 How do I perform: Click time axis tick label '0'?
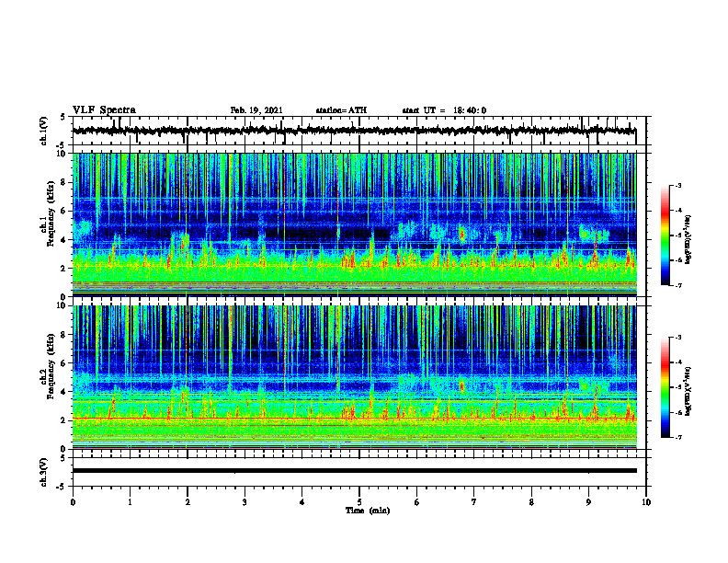point(73,502)
